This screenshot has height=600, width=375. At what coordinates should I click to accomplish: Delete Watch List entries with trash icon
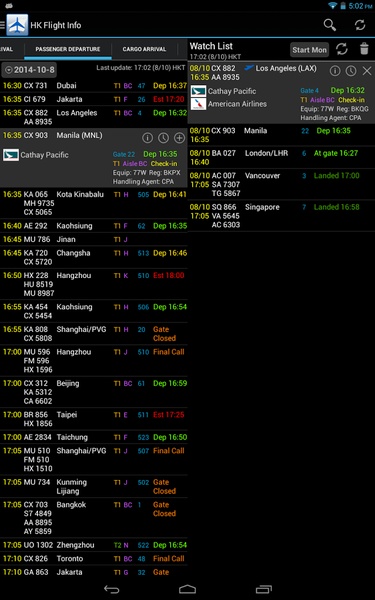pyautogui.click(x=364, y=49)
